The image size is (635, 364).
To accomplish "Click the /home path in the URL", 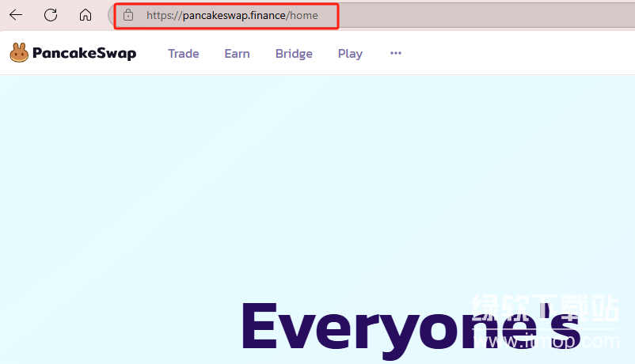I will coord(302,15).
